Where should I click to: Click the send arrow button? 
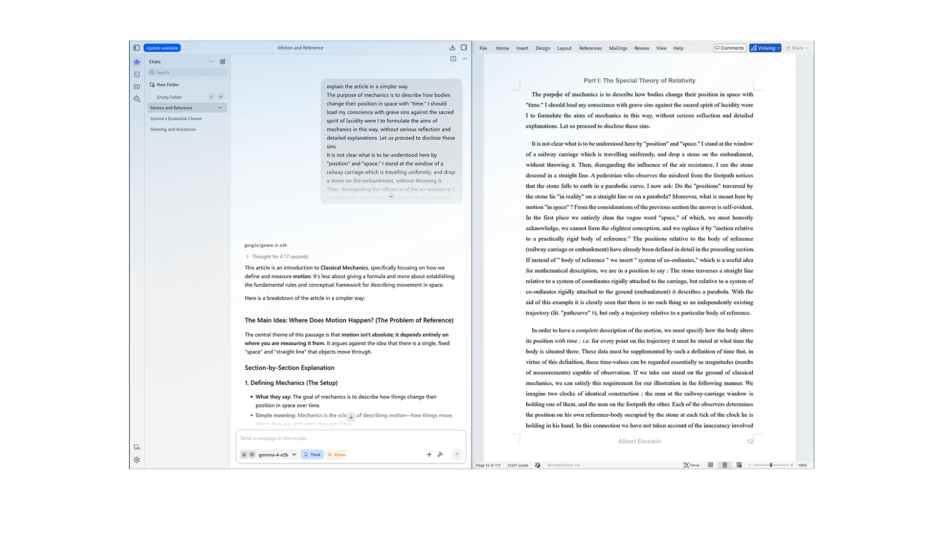[x=457, y=455]
